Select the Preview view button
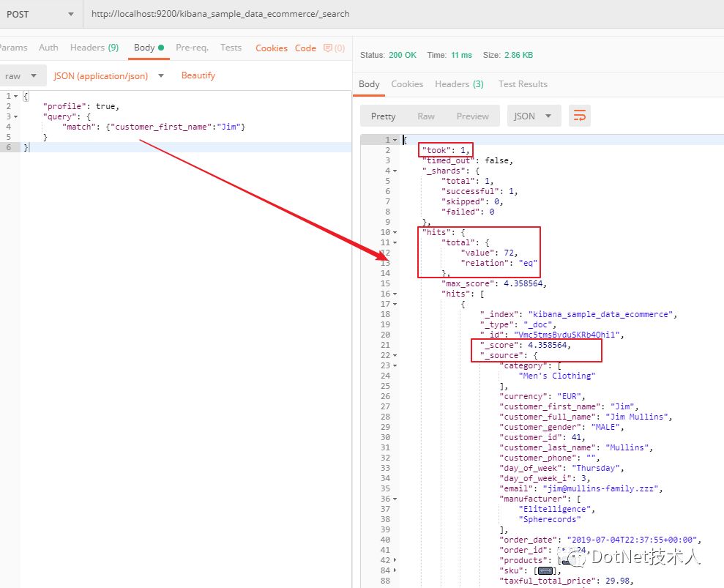The height and width of the screenshot is (588, 724). (x=472, y=116)
